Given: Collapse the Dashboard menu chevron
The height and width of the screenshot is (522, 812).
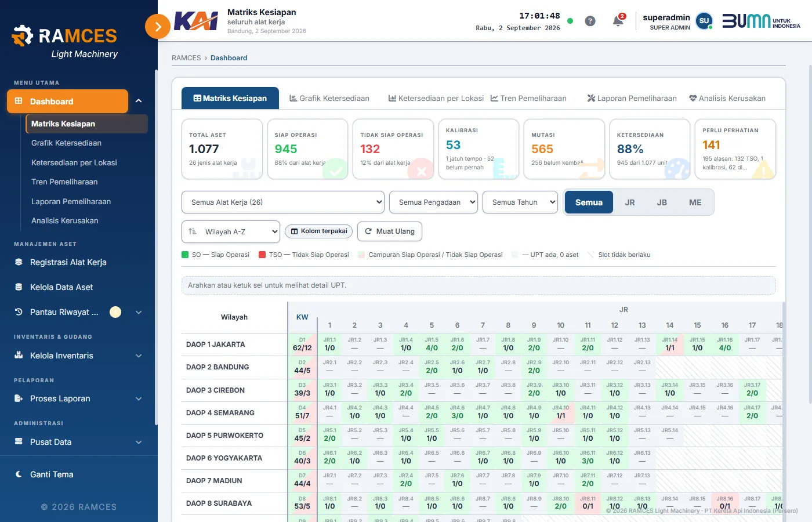Looking at the screenshot, I should 139,101.
